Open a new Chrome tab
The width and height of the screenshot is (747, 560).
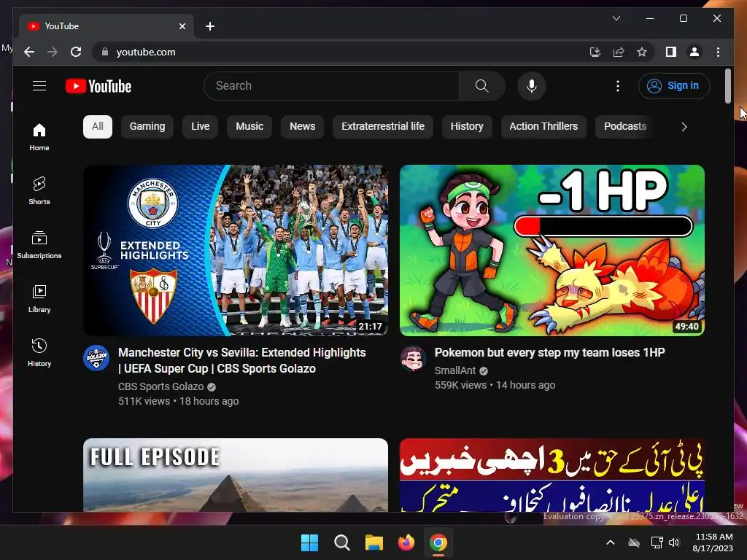point(210,26)
